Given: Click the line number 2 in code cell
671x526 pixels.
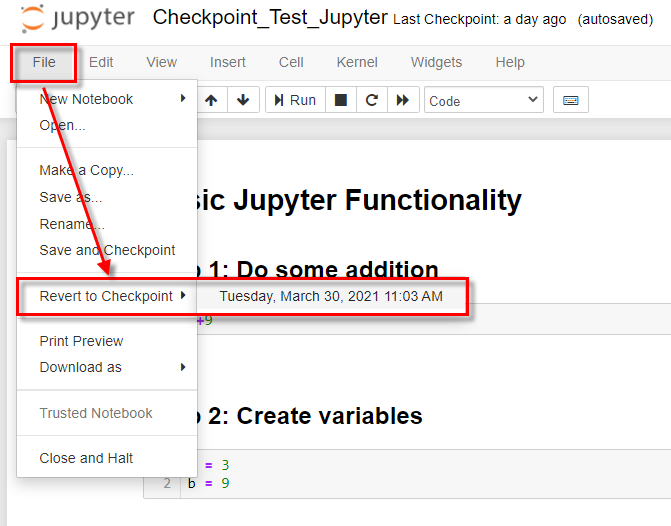Looking at the screenshot, I should (167, 483).
